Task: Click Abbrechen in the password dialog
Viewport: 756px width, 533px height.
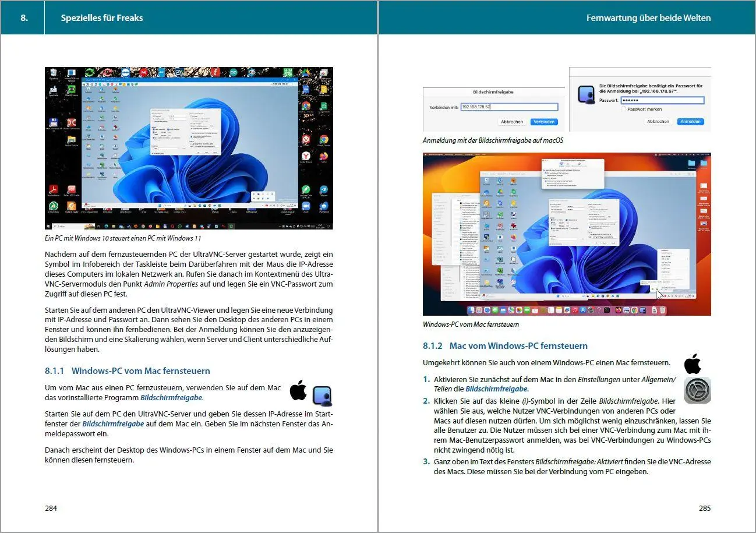Action: click(x=658, y=121)
